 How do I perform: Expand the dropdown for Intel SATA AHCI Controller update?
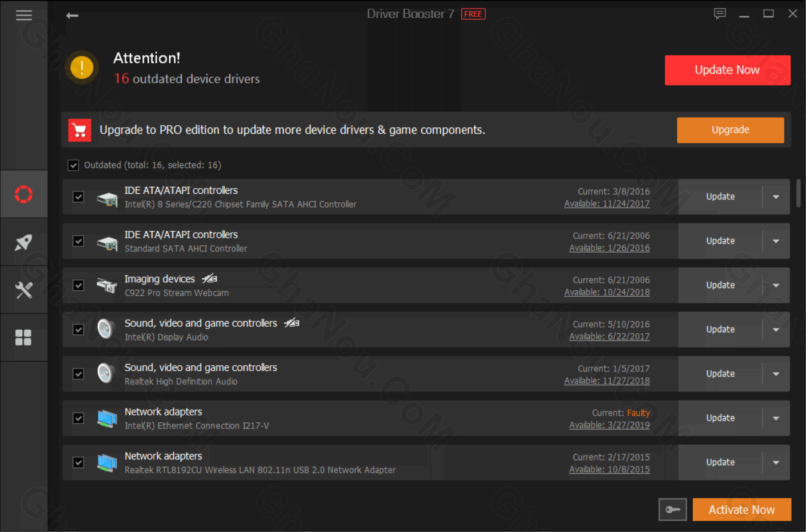point(776,197)
